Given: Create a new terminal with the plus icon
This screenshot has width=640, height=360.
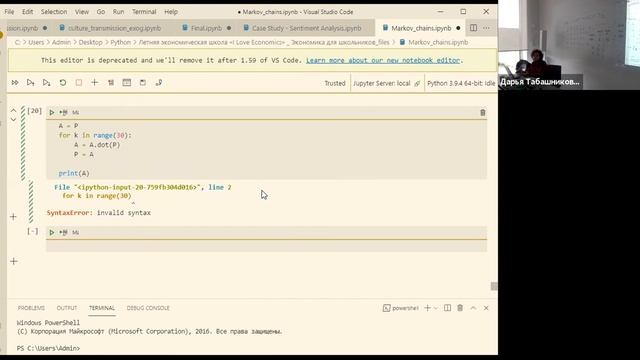Looking at the screenshot, I should pyautogui.click(x=427, y=308).
